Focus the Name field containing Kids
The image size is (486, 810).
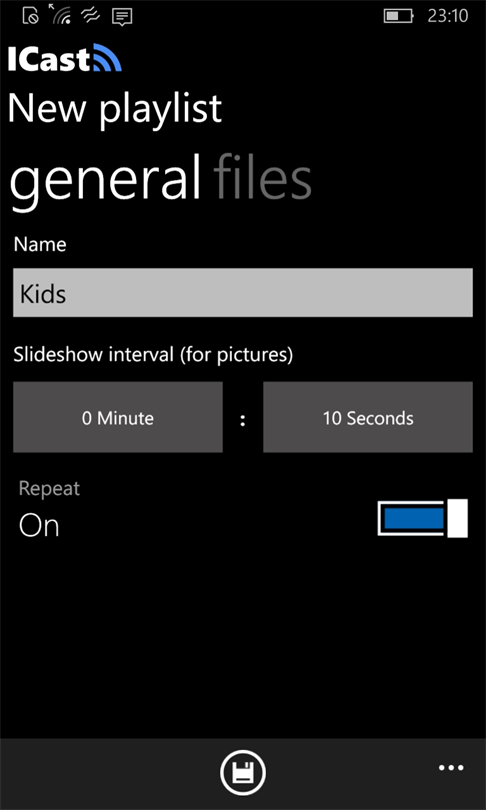click(x=243, y=292)
